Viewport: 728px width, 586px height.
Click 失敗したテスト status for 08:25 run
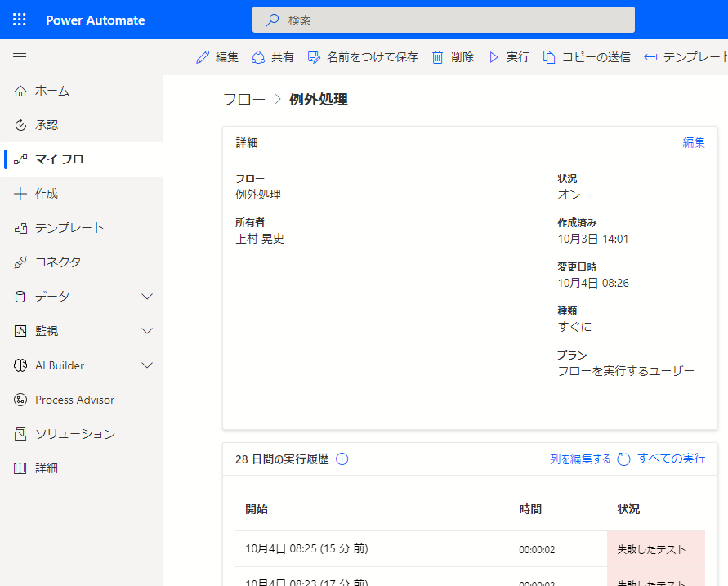pos(651,549)
